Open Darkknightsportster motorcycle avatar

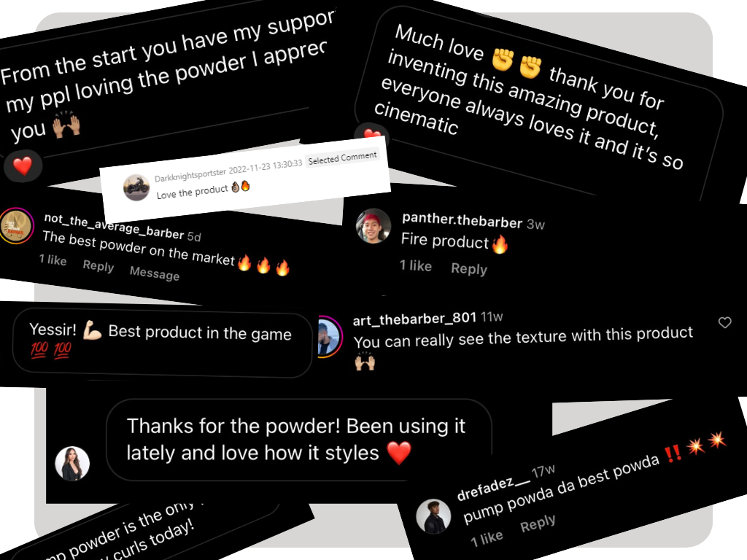(x=136, y=187)
